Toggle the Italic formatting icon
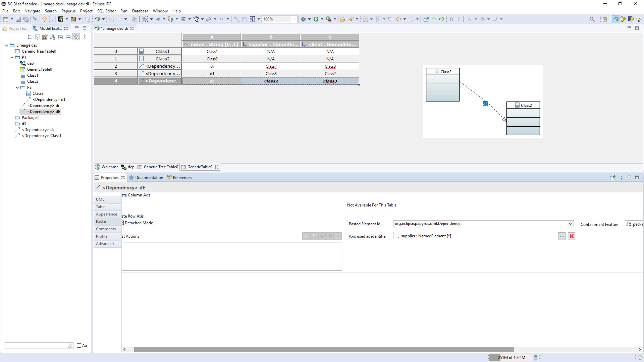The width and height of the screenshot is (644, 362). click(x=459, y=19)
